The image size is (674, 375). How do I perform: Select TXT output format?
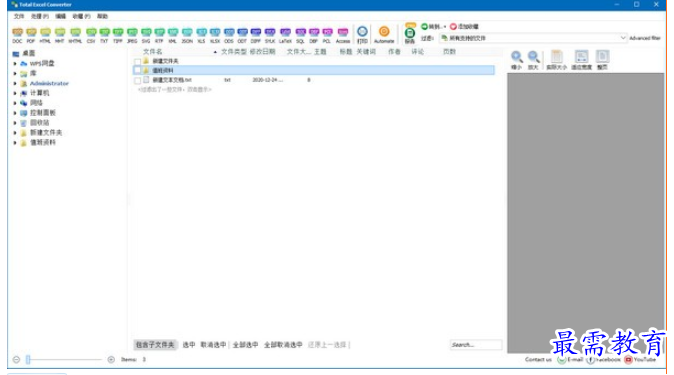point(104,35)
